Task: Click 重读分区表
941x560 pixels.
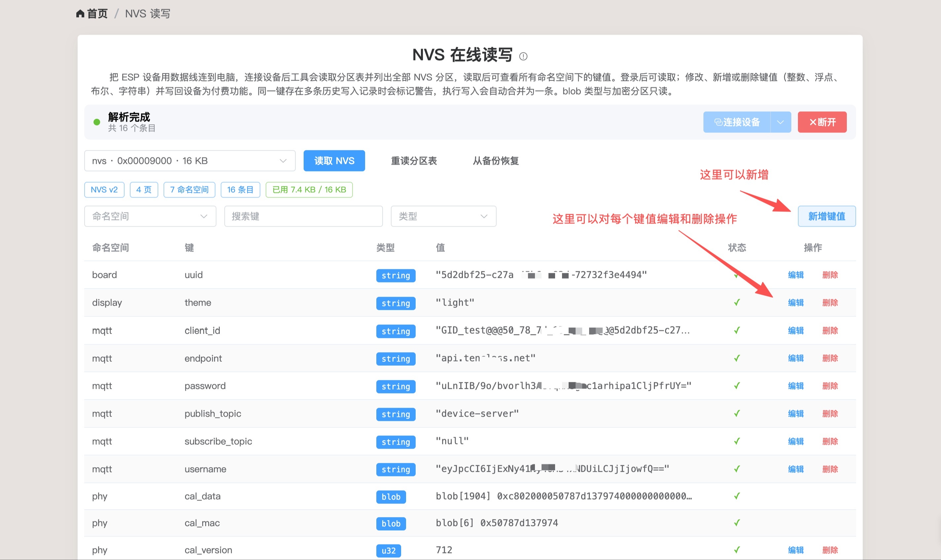Action: (x=414, y=161)
